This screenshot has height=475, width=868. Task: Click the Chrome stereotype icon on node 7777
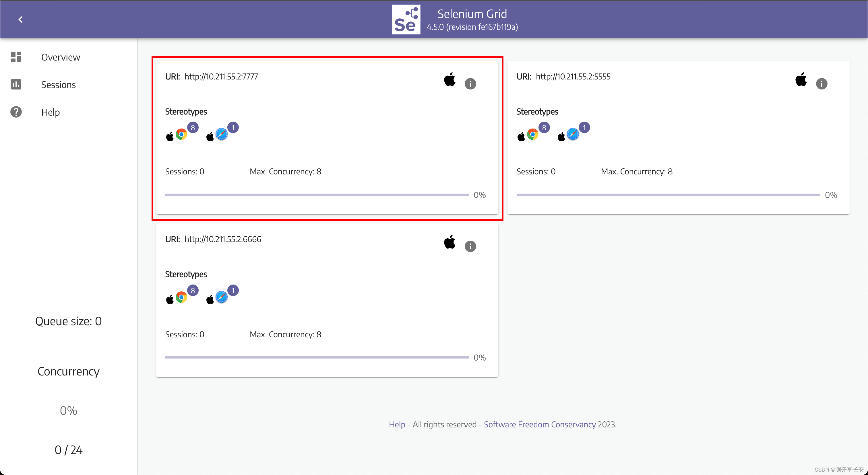(x=181, y=135)
